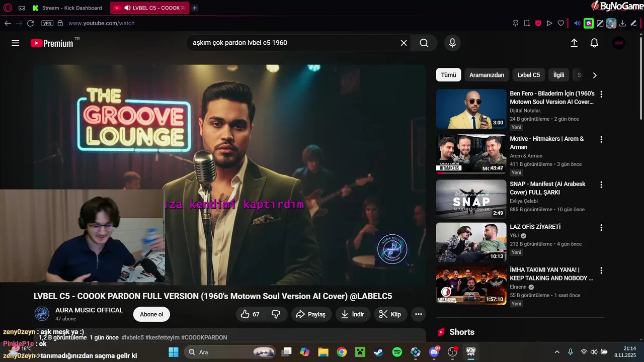Select the İlgili filter chip
The image size is (644, 362).
tap(558, 75)
